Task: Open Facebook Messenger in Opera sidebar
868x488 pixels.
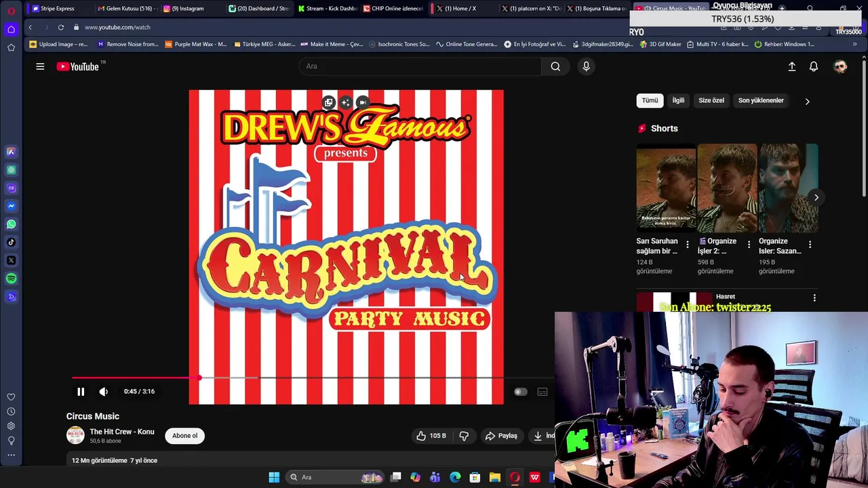Action: point(11,206)
